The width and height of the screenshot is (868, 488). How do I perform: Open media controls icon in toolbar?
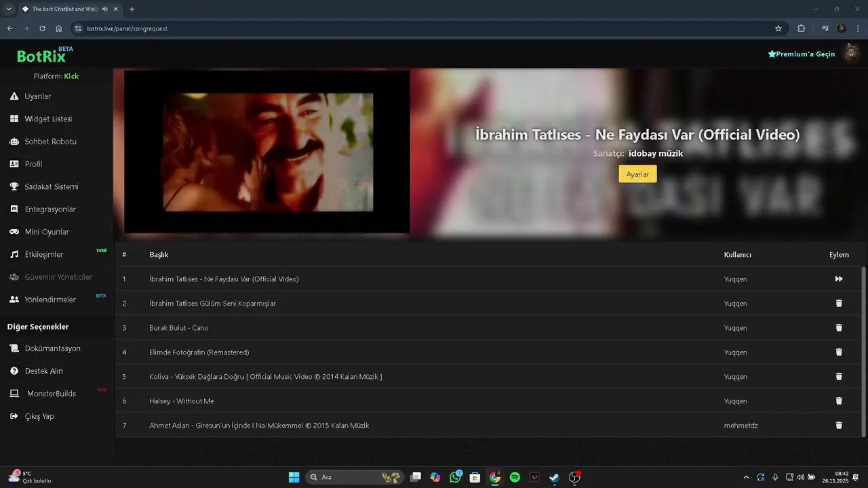[x=825, y=28]
